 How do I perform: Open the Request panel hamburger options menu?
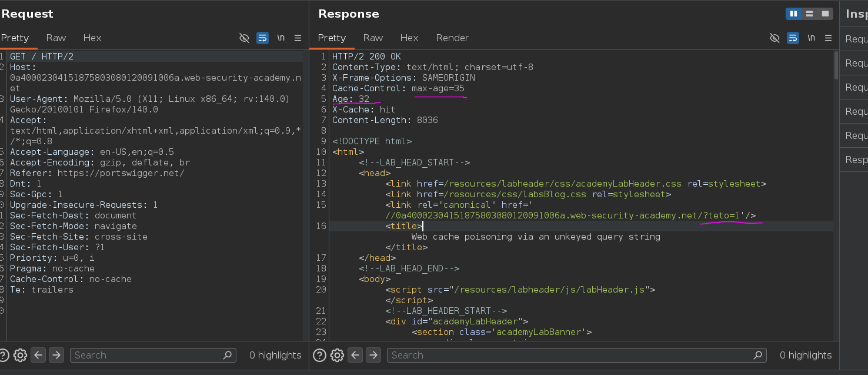[x=298, y=38]
